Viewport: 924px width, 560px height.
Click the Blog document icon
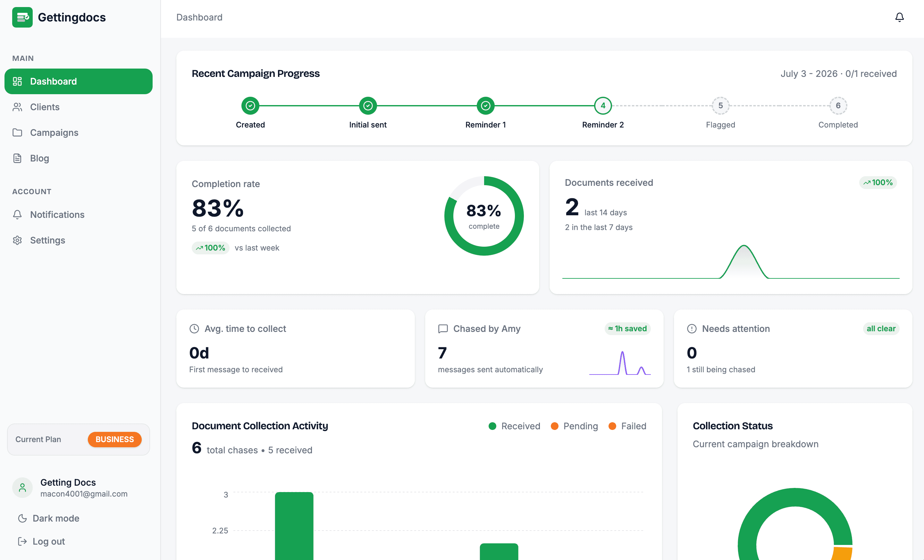[x=17, y=158]
